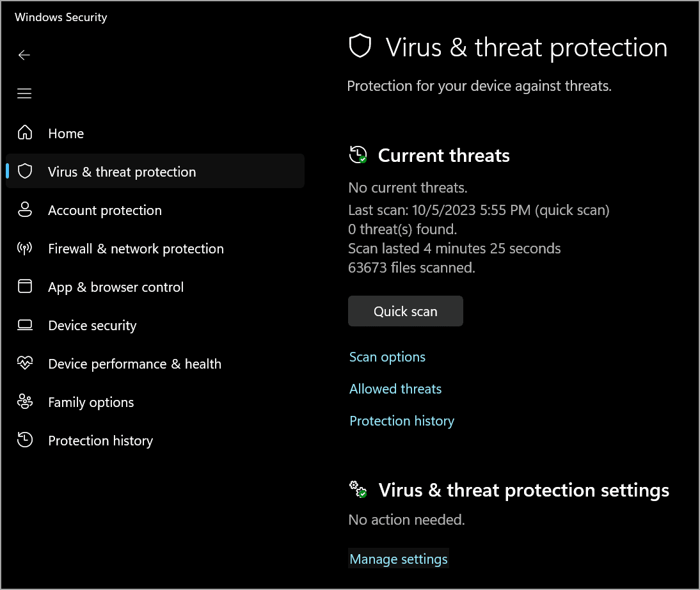Click the Family options people icon
This screenshot has width=700, height=590.
pyautogui.click(x=24, y=402)
